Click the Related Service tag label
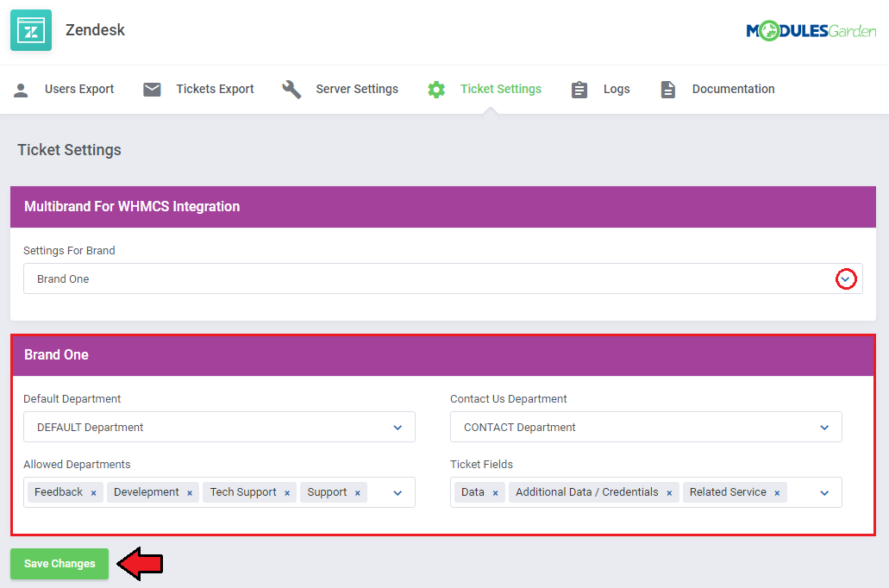This screenshot has width=889, height=588. point(728,492)
